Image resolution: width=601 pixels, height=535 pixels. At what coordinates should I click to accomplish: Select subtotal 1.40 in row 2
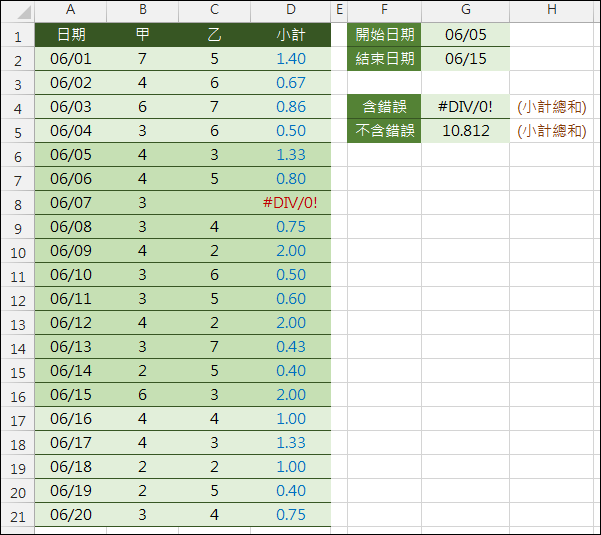(291, 59)
